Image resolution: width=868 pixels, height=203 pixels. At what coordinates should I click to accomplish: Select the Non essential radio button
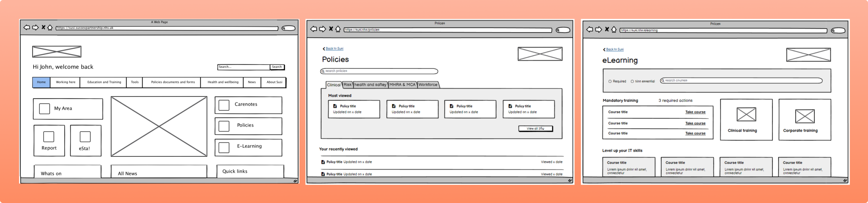click(632, 81)
